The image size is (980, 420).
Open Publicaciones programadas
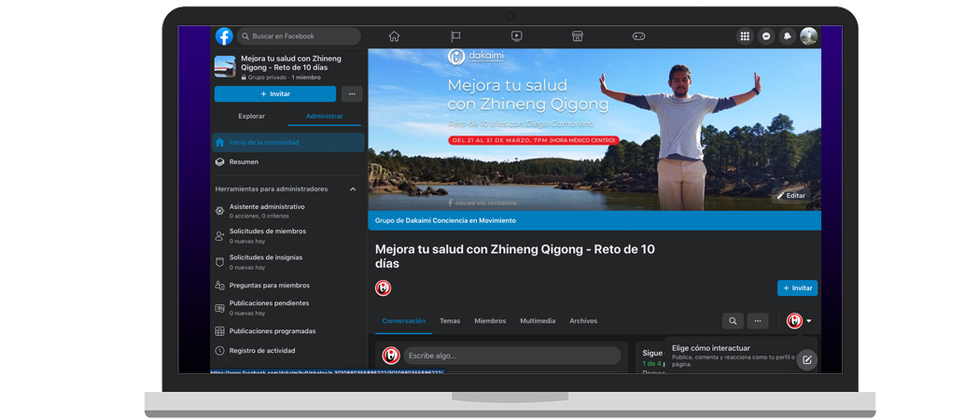pyautogui.click(x=287, y=331)
